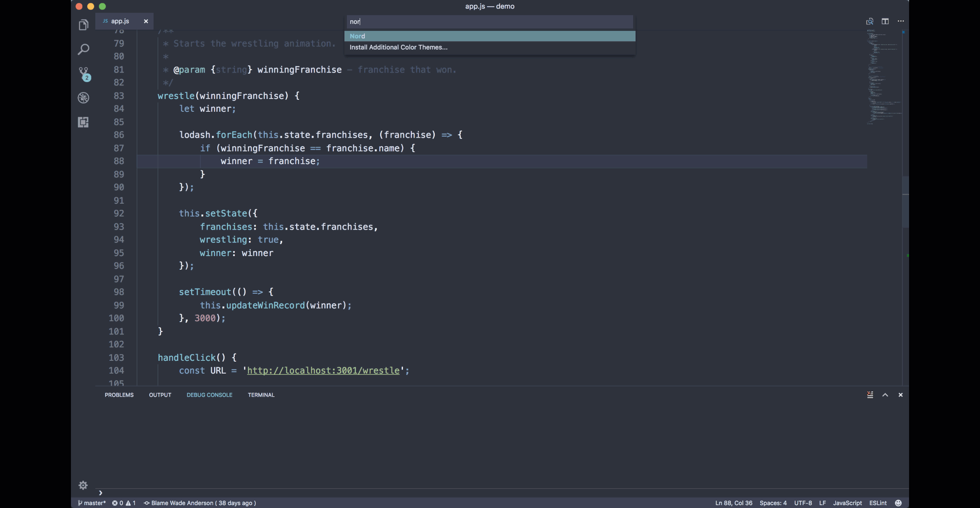Open the Search sidebar panel
The image size is (980, 508).
pyautogui.click(x=83, y=49)
